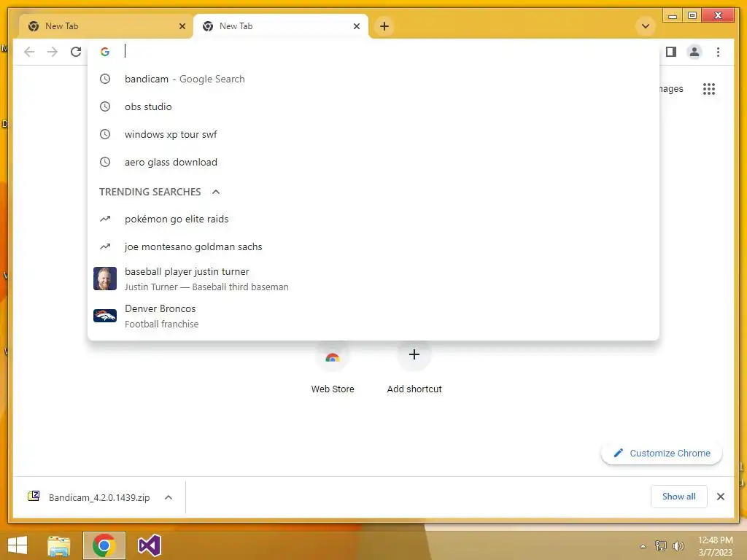Screen dimensions: 747x560
Task: Open Chrome's three-dot menu
Action: [x=718, y=52]
